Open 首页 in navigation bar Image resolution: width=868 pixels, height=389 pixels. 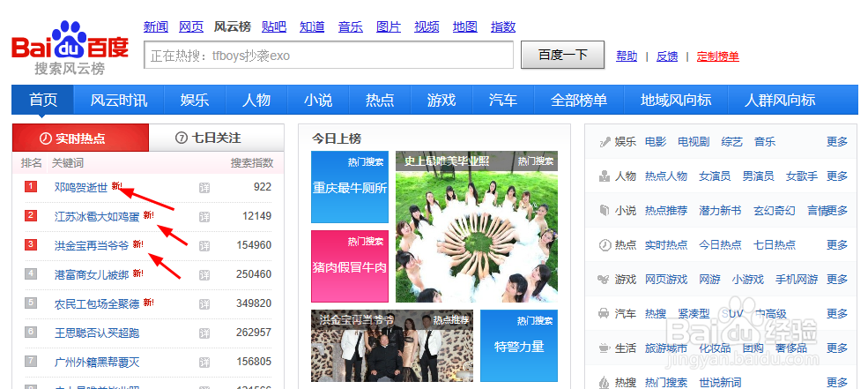click(x=43, y=100)
